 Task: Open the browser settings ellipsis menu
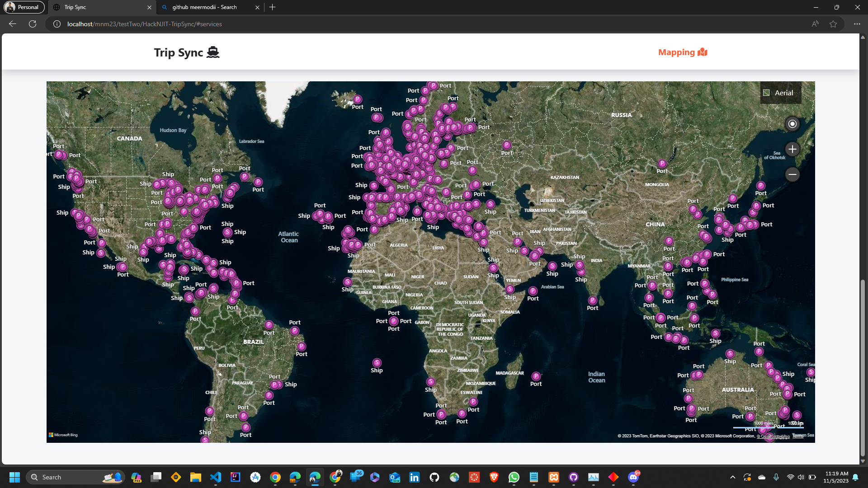(x=857, y=24)
